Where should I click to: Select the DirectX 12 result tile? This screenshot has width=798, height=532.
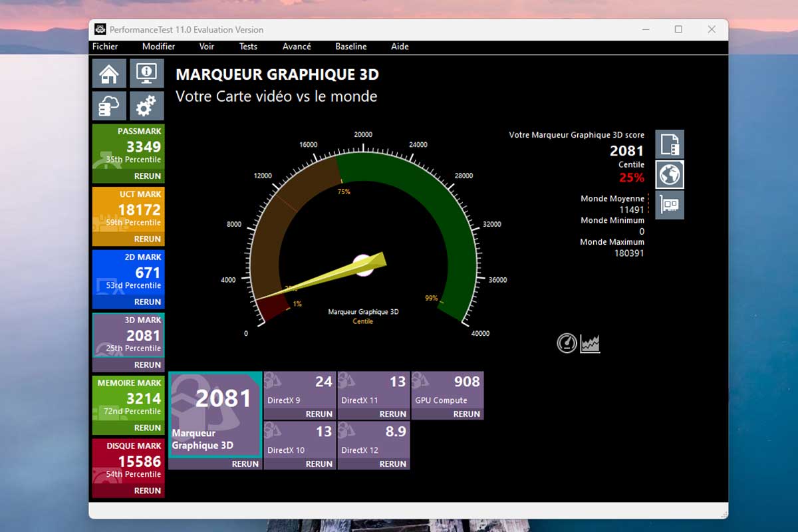374,440
